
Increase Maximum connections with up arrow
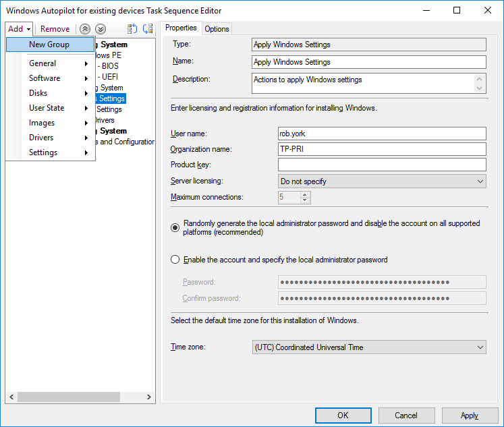[305, 194]
